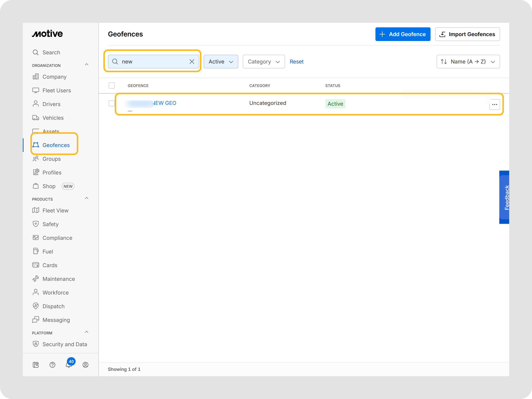Open the user account profile icon
This screenshot has height=399, width=532.
click(85, 365)
